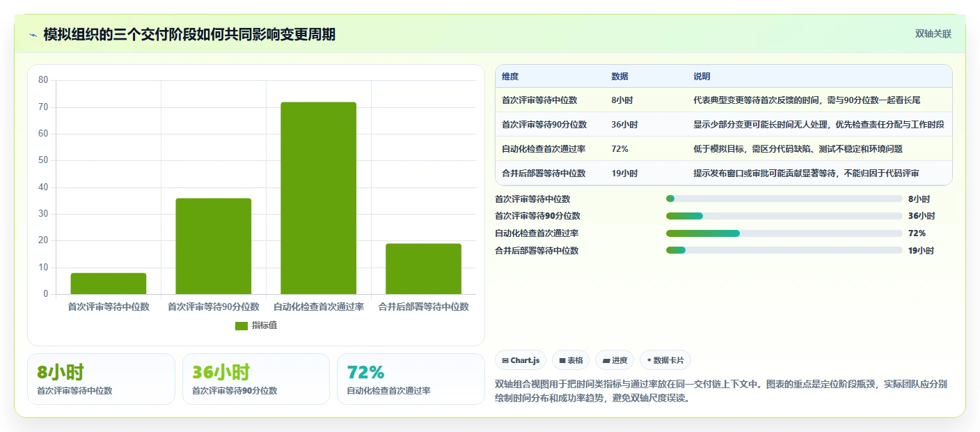Select the Chart.js chip

521,360
